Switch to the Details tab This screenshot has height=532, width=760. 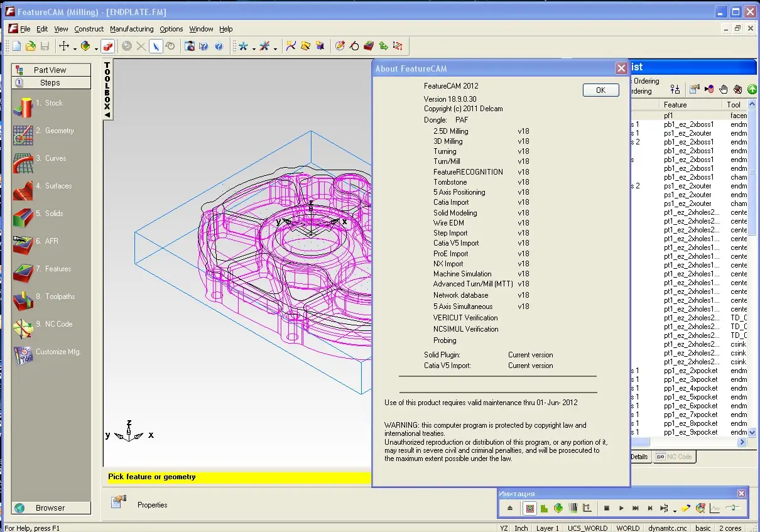pyautogui.click(x=639, y=457)
